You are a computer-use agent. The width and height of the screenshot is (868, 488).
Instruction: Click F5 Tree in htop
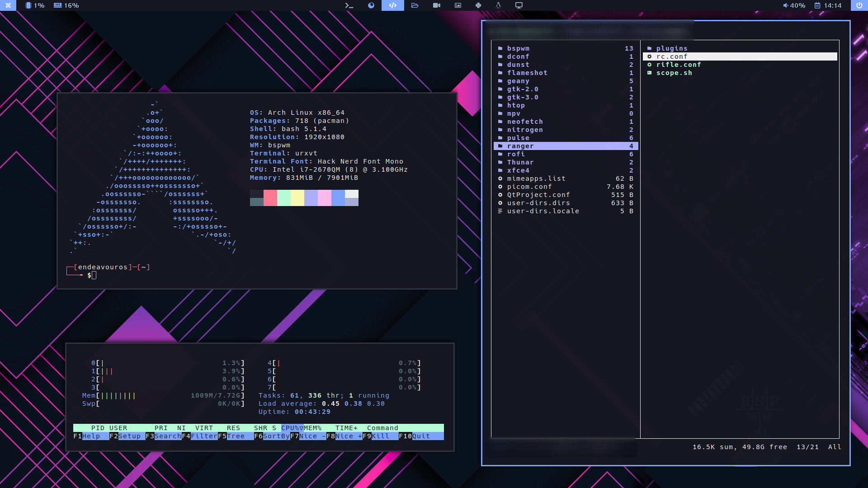(236, 436)
